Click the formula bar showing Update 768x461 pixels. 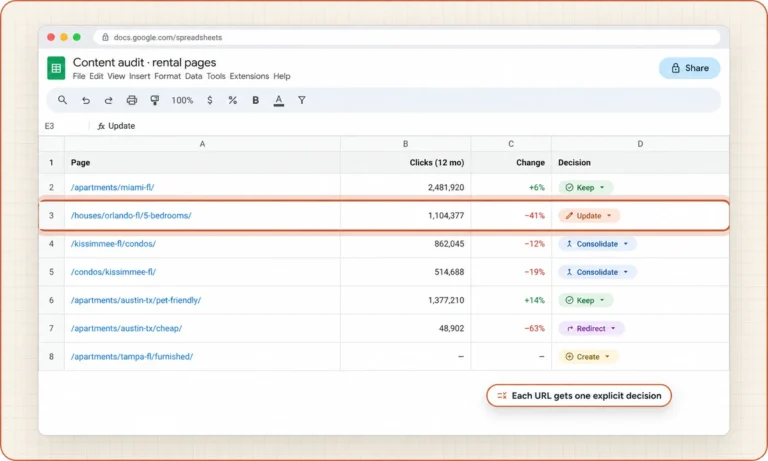(121, 126)
